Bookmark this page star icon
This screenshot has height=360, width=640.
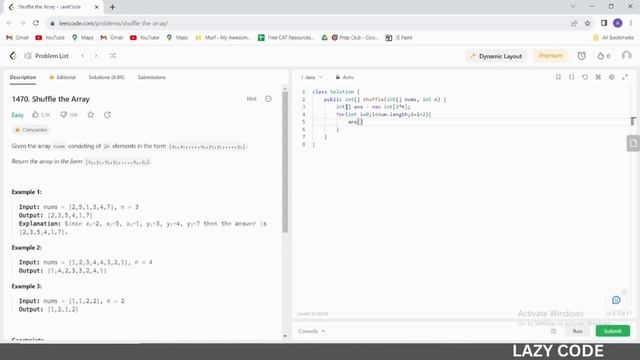587,23
